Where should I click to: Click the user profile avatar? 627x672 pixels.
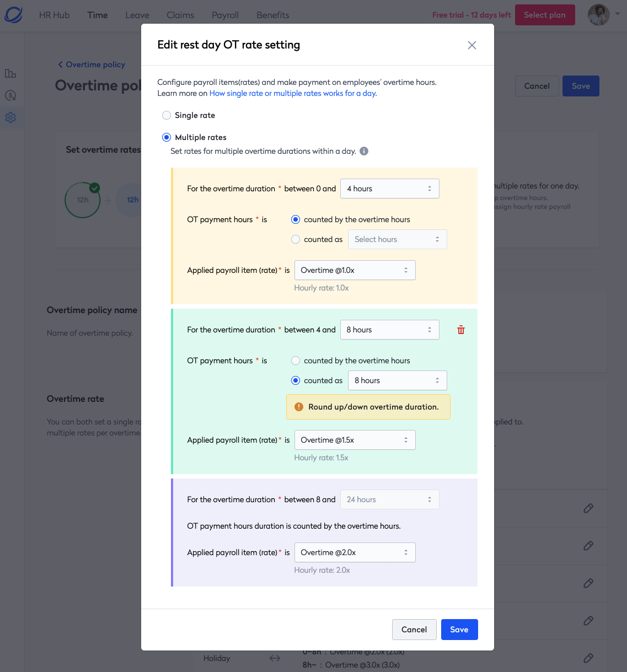(x=599, y=15)
